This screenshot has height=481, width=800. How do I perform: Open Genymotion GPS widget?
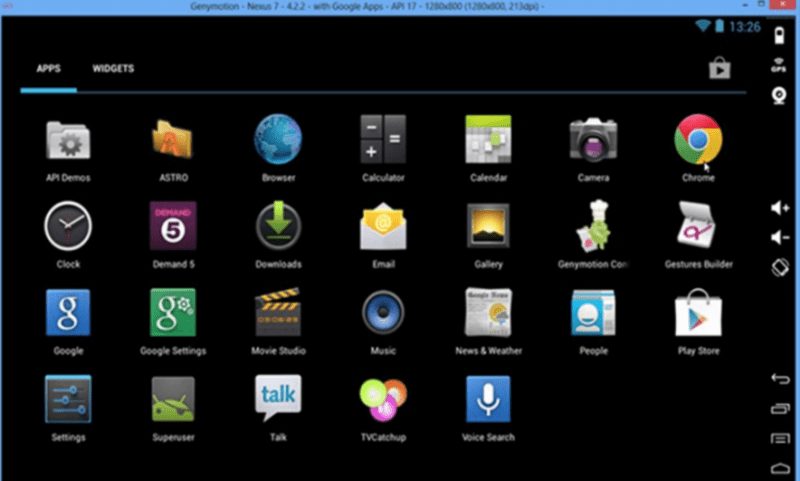[x=779, y=65]
